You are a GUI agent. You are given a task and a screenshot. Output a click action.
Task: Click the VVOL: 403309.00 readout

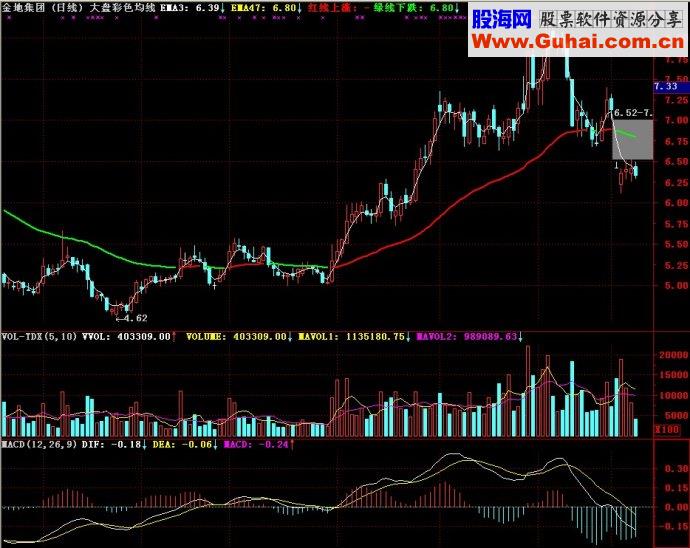[x=129, y=337]
